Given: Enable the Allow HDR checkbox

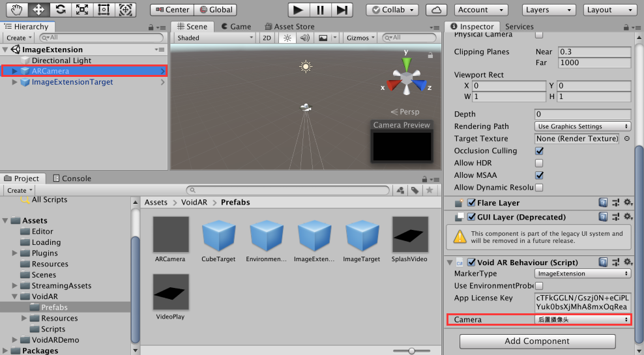Looking at the screenshot, I should click(x=539, y=163).
